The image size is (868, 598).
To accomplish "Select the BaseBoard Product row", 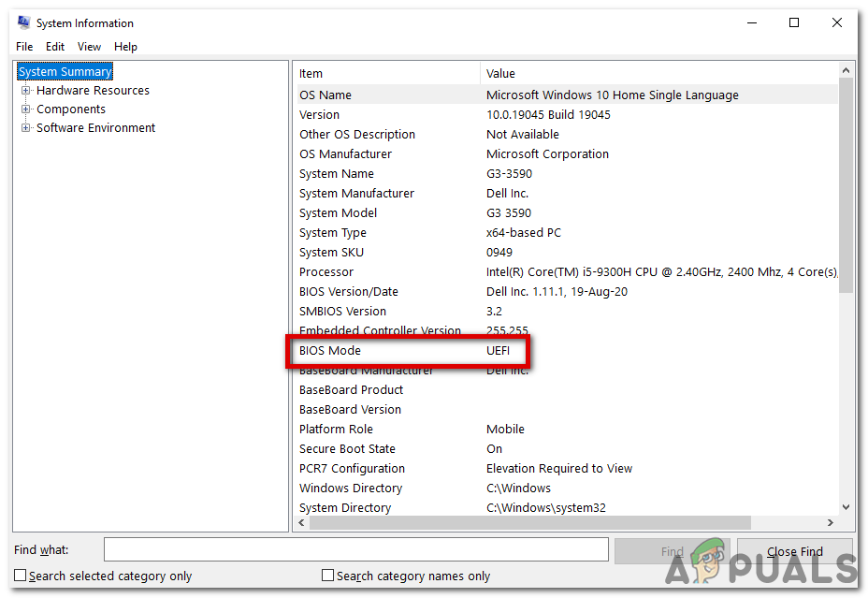I will [568, 390].
